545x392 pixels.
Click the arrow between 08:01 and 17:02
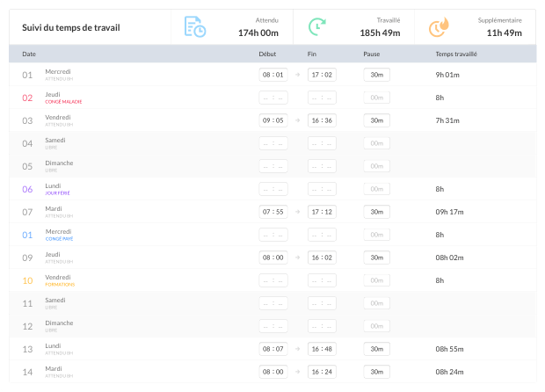point(297,75)
